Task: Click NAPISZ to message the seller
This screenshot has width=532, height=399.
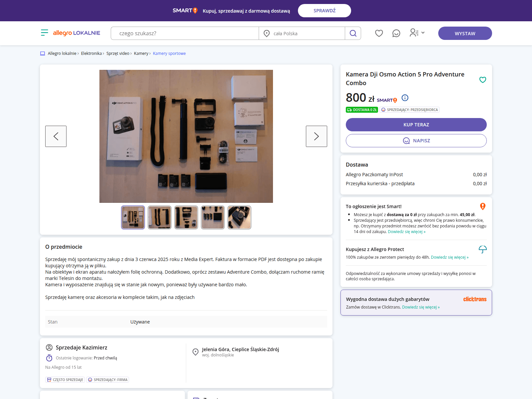Action: point(416,141)
